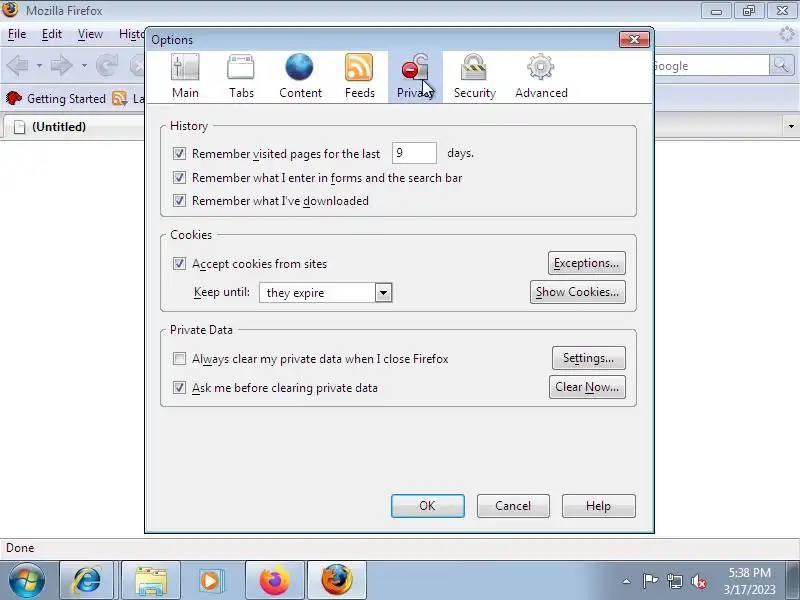This screenshot has height=600, width=800.
Task: Open the File menu
Action: pyautogui.click(x=17, y=34)
